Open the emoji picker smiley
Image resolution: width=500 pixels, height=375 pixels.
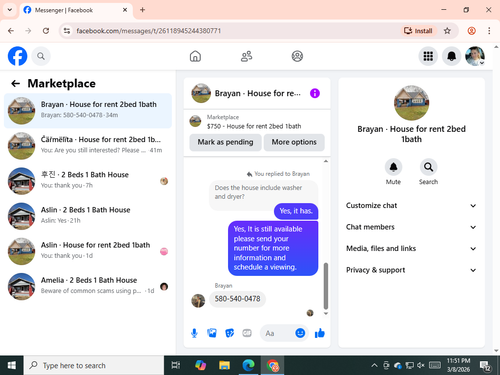pyautogui.click(x=300, y=333)
